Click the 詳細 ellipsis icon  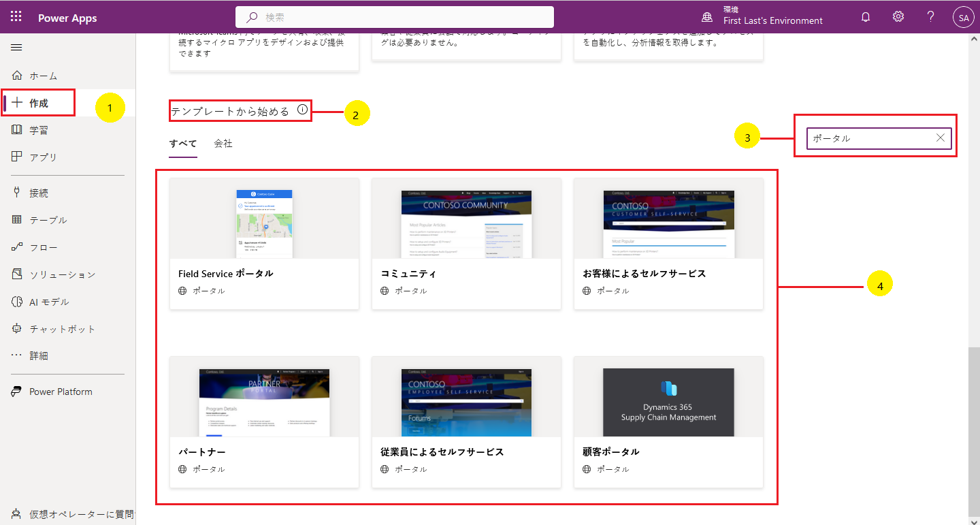[17, 355]
